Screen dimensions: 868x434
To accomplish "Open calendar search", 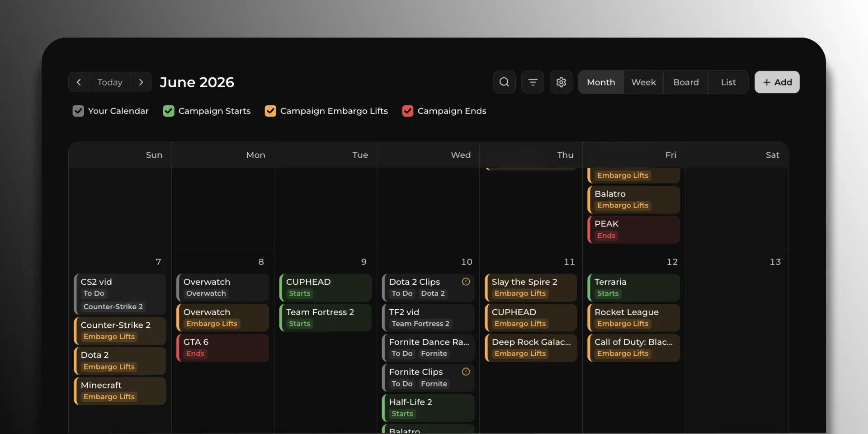I will (x=504, y=82).
